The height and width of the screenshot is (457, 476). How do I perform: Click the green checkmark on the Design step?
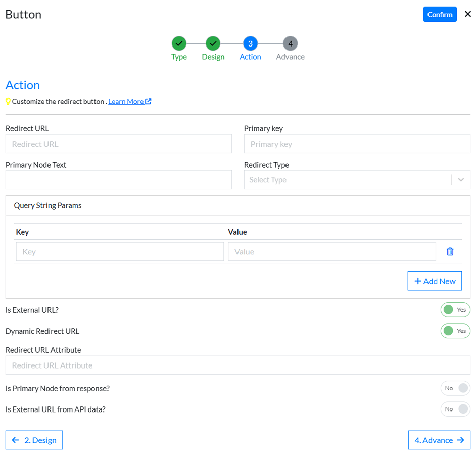pos(213,44)
